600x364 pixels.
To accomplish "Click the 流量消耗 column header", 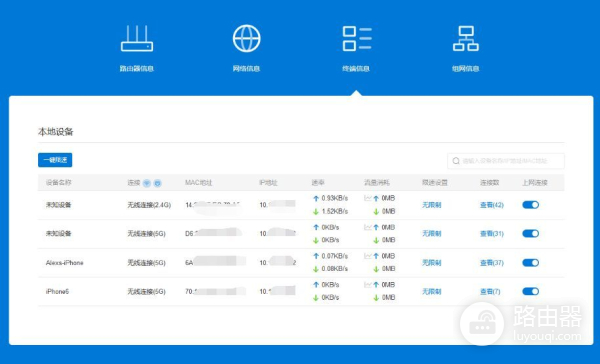I will point(377,183).
